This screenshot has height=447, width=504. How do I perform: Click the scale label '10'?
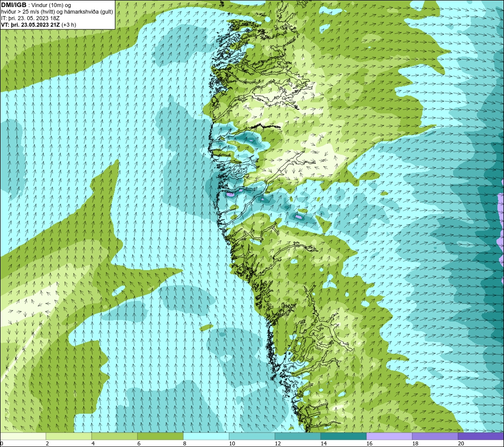coord(232,444)
